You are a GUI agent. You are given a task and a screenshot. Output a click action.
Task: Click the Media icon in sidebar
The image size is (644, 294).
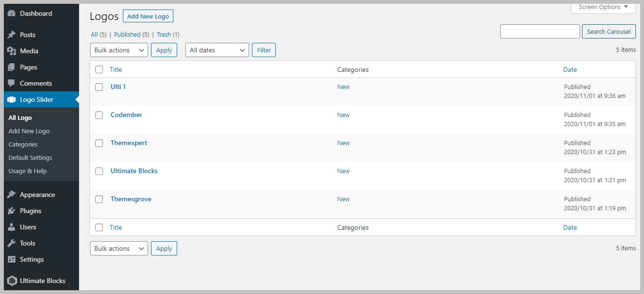(12, 51)
